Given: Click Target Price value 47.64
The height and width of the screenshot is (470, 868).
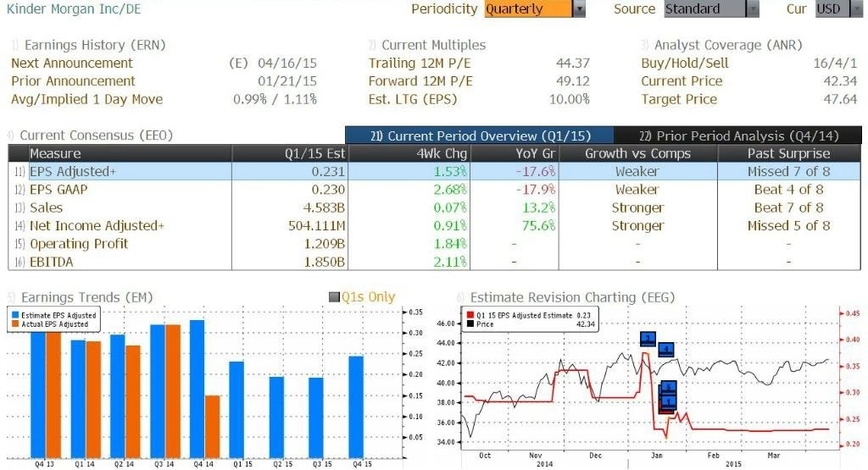Looking at the screenshot, I should pyautogui.click(x=840, y=100).
